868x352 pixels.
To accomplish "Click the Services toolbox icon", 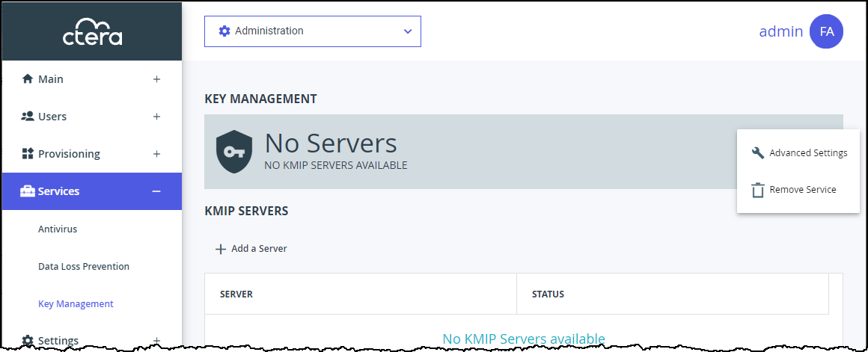I will (x=27, y=191).
